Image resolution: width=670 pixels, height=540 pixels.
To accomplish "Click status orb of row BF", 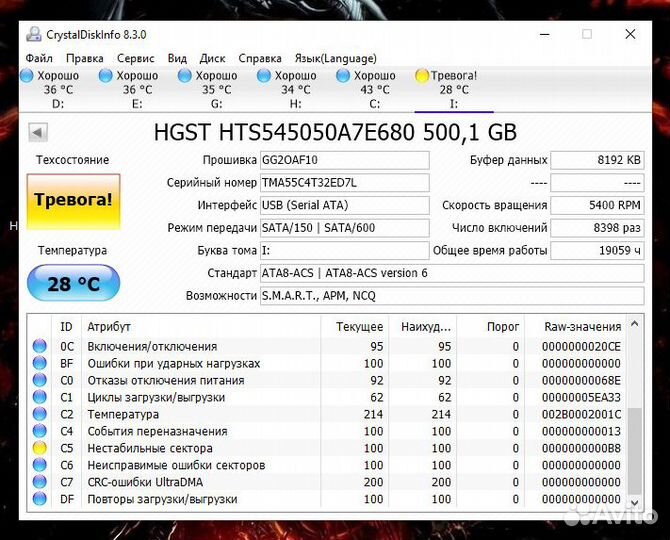I will (x=40, y=363).
